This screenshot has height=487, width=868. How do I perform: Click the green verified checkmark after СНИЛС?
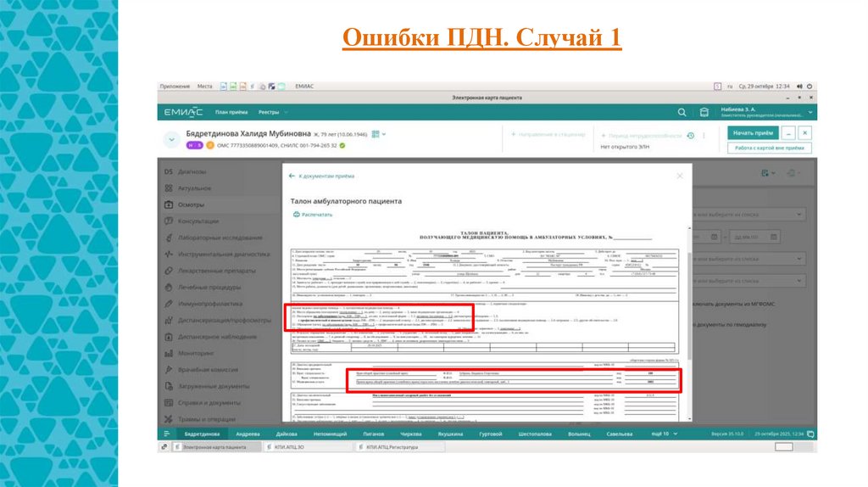(x=342, y=146)
